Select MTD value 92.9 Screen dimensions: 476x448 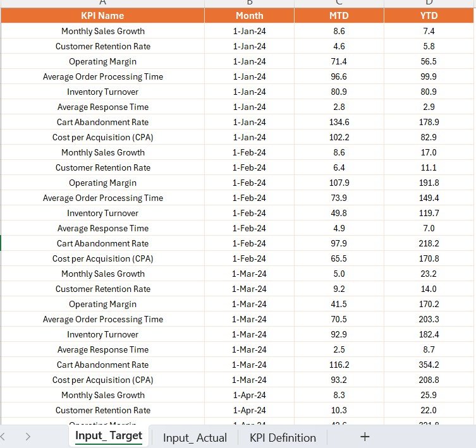pos(339,334)
